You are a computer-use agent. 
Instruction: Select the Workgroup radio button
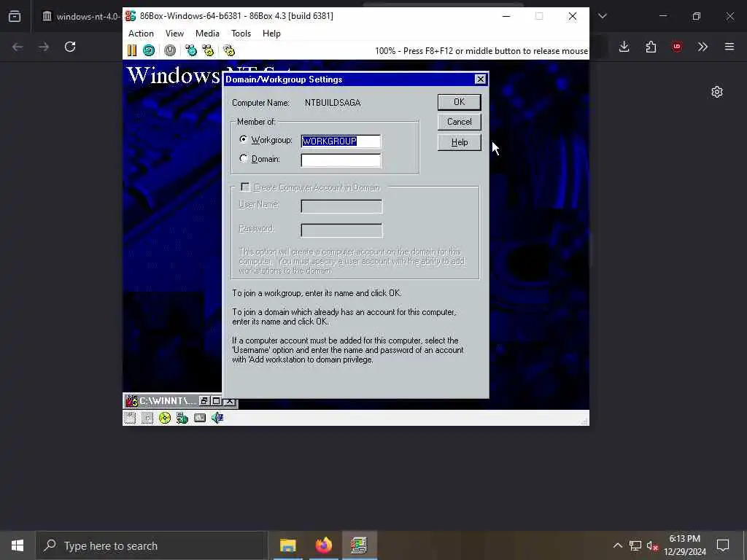(244, 139)
